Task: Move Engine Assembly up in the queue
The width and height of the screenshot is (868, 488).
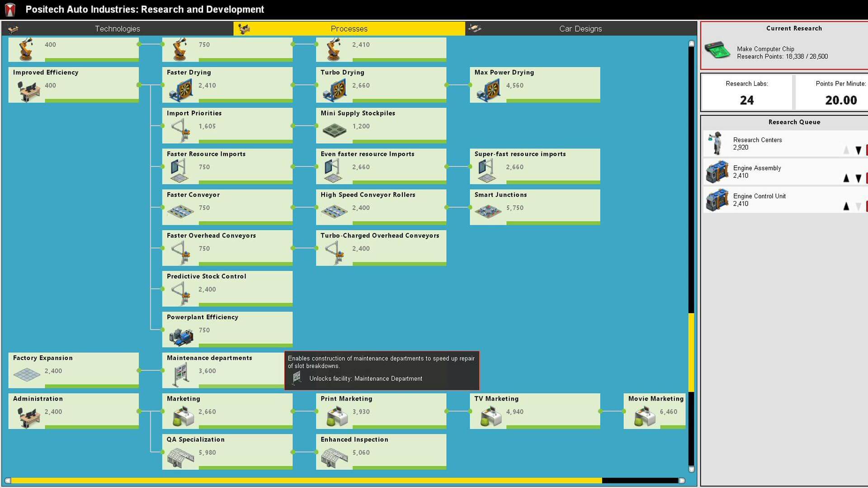Action: (x=846, y=178)
